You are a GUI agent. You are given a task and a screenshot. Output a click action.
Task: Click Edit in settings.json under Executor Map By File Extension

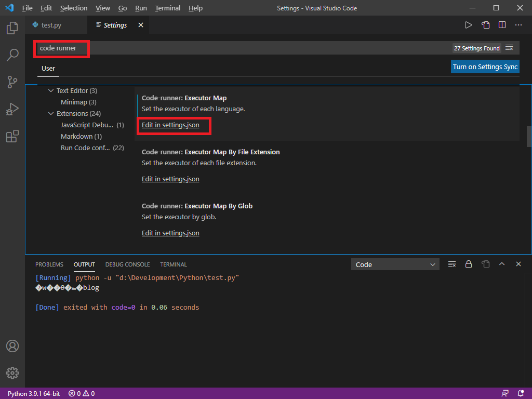tap(170, 179)
